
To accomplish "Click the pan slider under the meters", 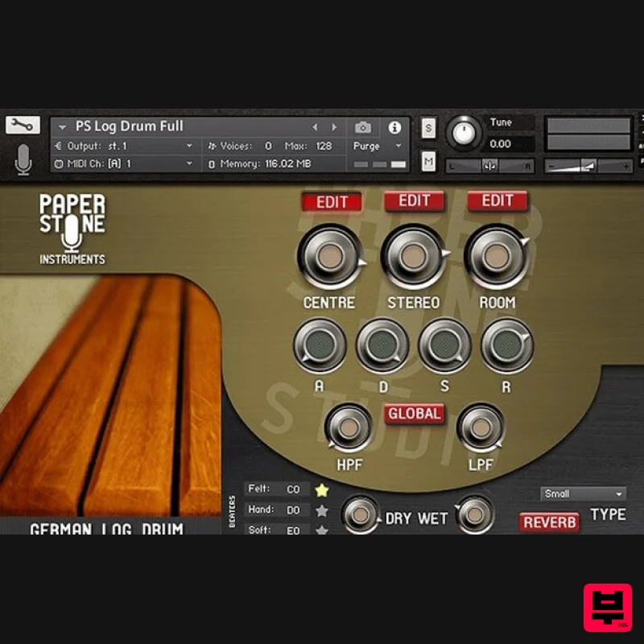I will 489,166.
